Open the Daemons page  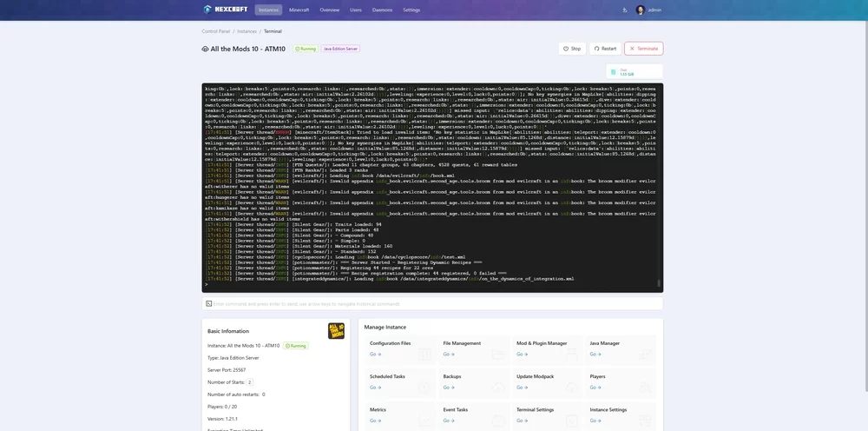click(382, 10)
